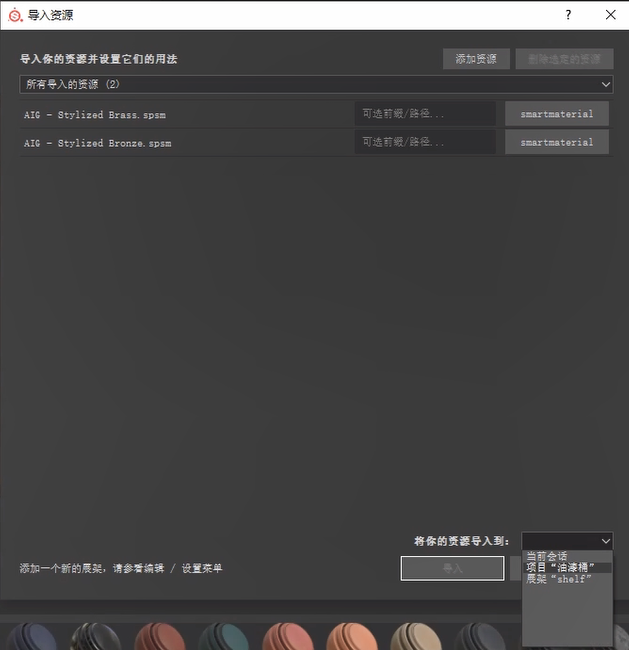This screenshot has height=650, width=629.
Task: Click the Substance Painter logo icon
Action: 15,15
